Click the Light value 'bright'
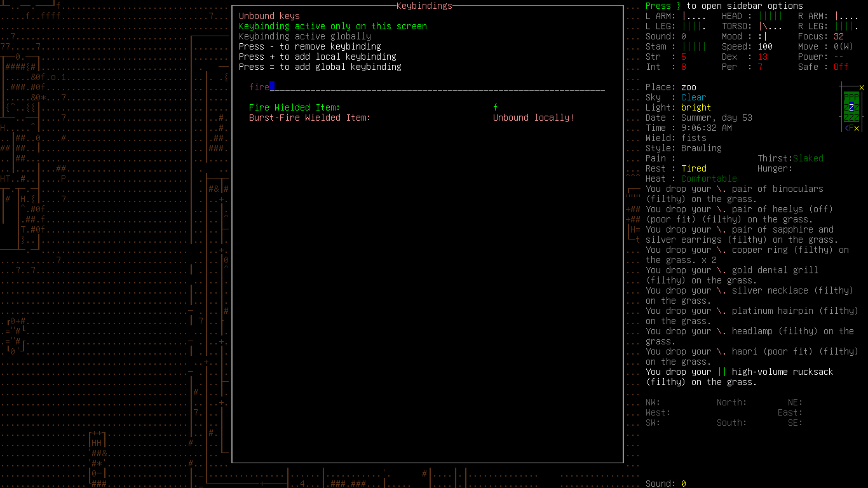This screenshot has width=868, height=488. coord(696,107)
